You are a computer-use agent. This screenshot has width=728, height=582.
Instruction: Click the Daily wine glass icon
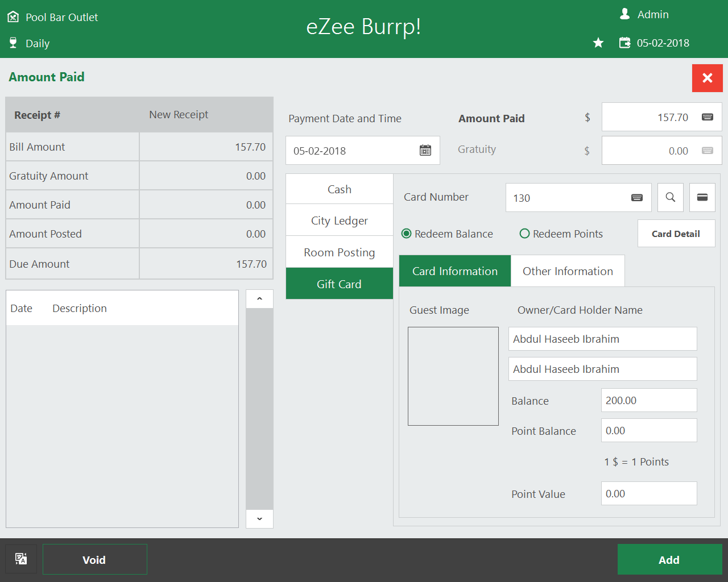(13, 43)
